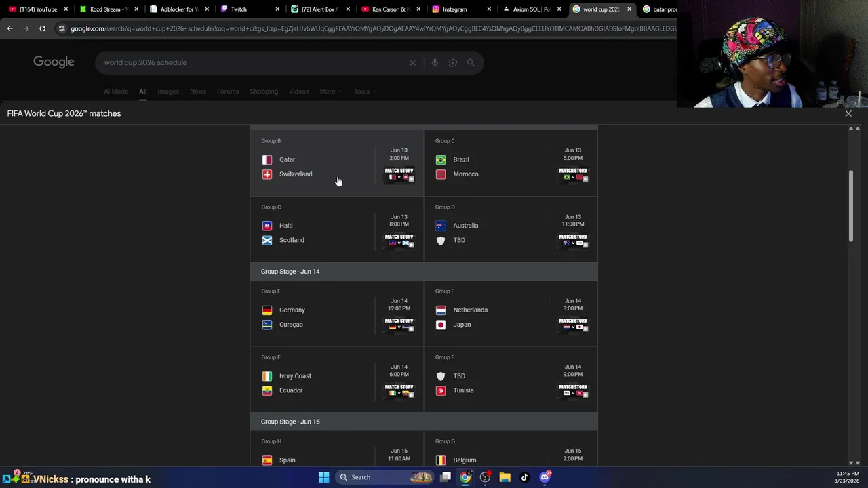Select the AI Mode search tab
The height and width of the screenshot is (488, 868).
pos(116,91)
